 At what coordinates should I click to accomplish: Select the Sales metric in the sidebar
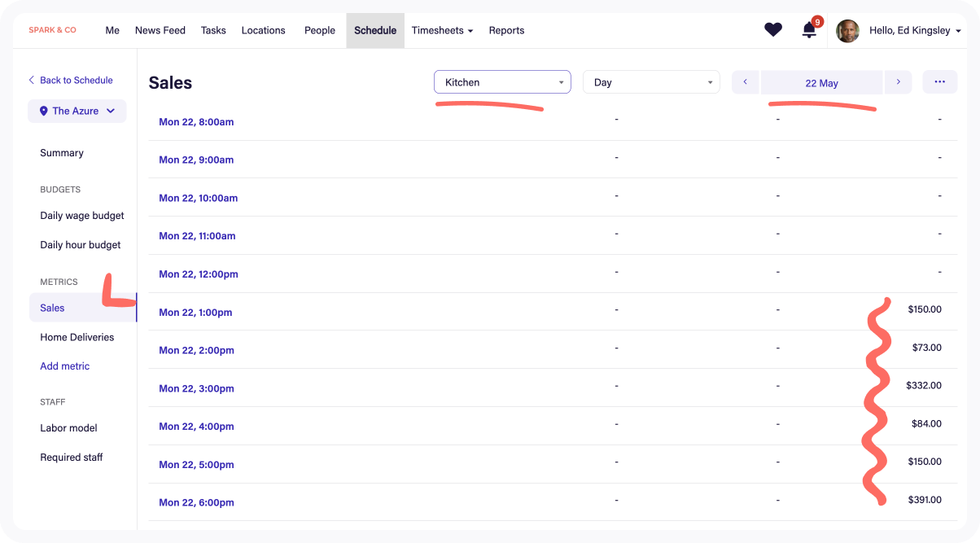(x=52, y=308)
